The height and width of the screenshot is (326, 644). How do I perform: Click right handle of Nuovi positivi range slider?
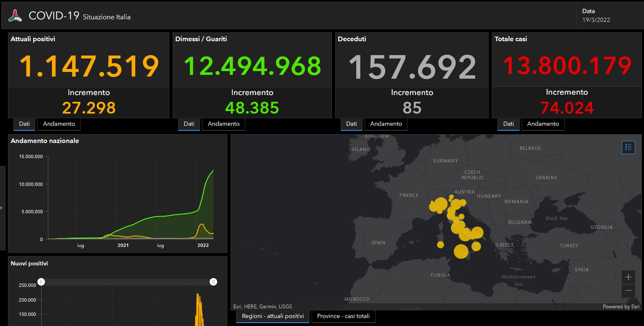(x=213, y=282)
